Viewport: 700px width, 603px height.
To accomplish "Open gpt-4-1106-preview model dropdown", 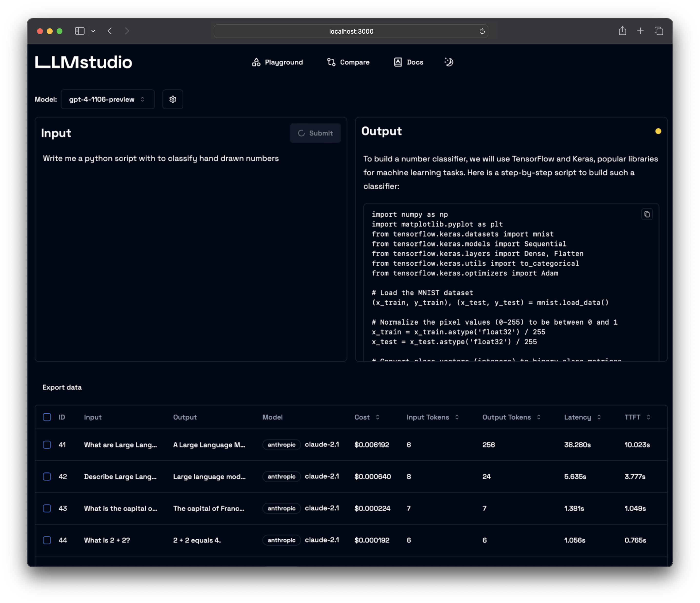I will [107, 99].
